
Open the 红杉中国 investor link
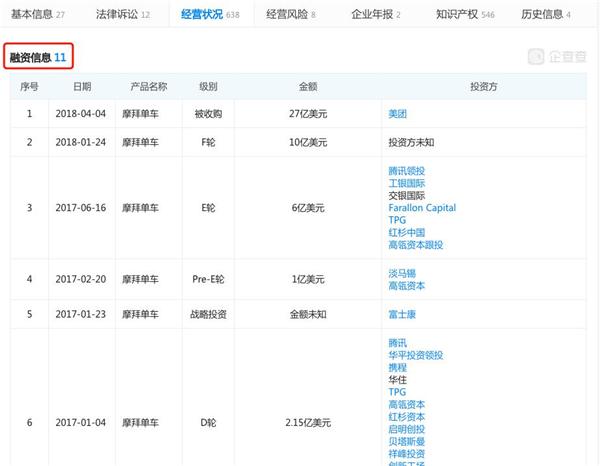[406, 232]
